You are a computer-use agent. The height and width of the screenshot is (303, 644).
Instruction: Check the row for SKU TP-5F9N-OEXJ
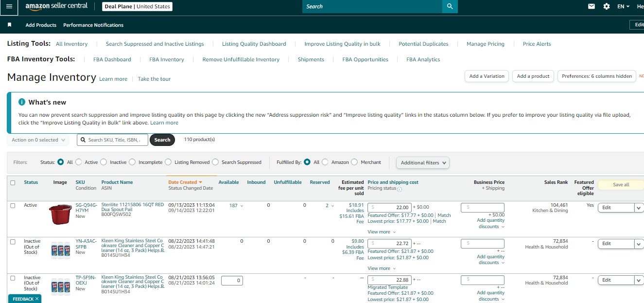click(x=13, y=278)
